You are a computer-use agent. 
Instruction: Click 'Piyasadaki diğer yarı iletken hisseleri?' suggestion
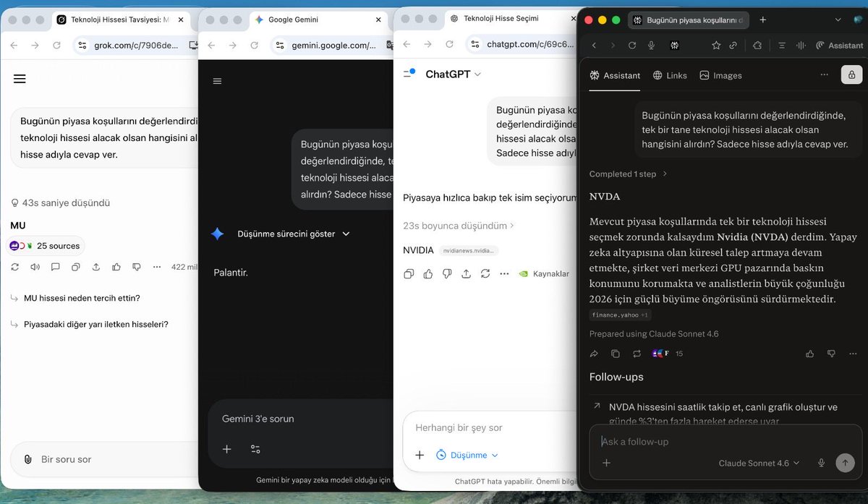click(96, 324)
